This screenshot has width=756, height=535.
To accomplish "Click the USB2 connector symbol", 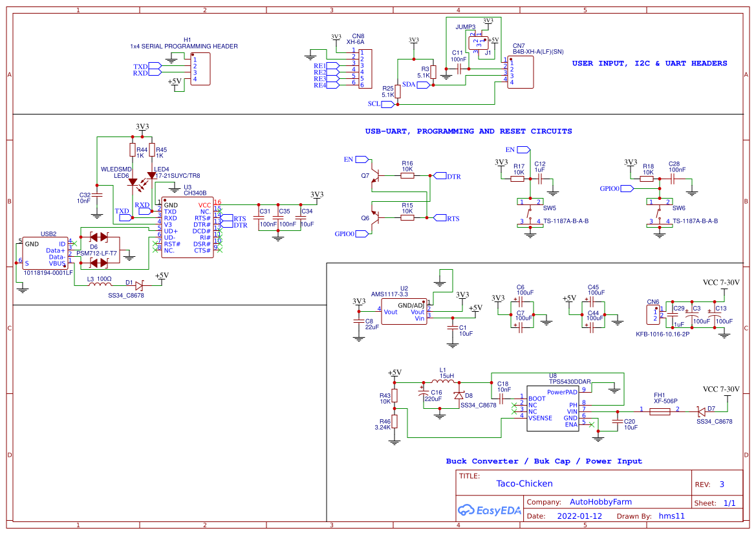I will coord(44,252).
